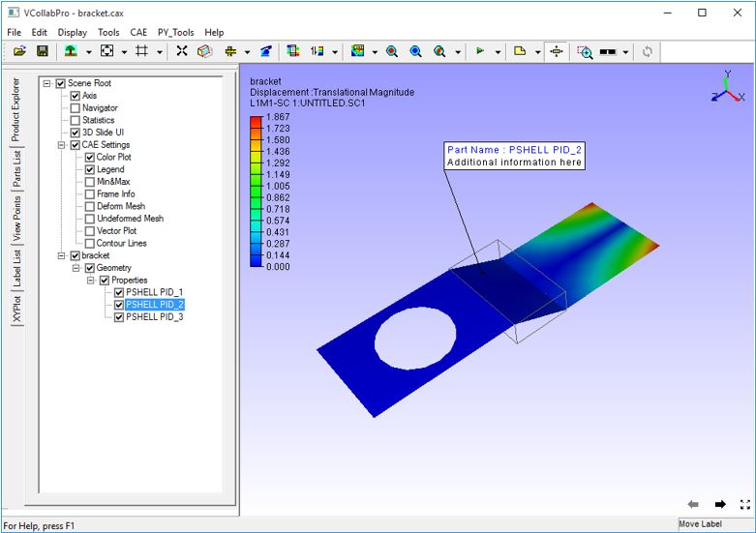
Task: Hide part PSHELL PID_3 via checkbox
Action: (119, 317)
